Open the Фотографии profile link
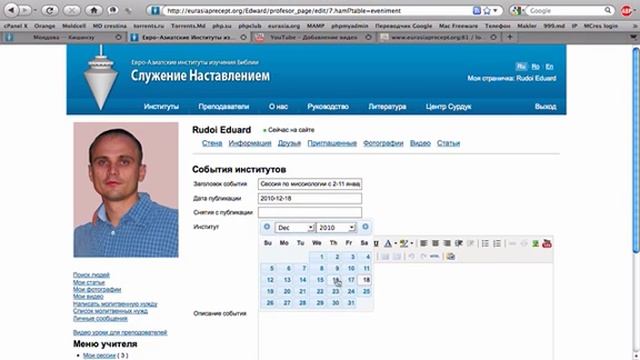 (383, 143)
